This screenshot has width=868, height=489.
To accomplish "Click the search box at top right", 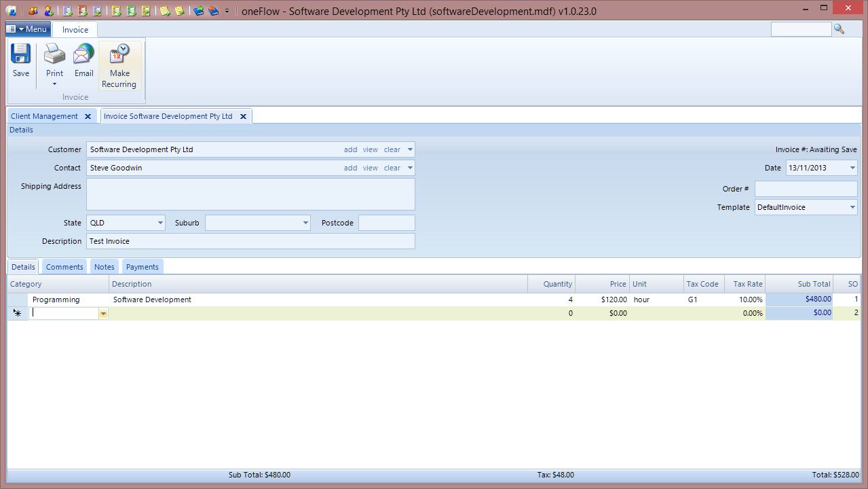I will click(801, 29).
